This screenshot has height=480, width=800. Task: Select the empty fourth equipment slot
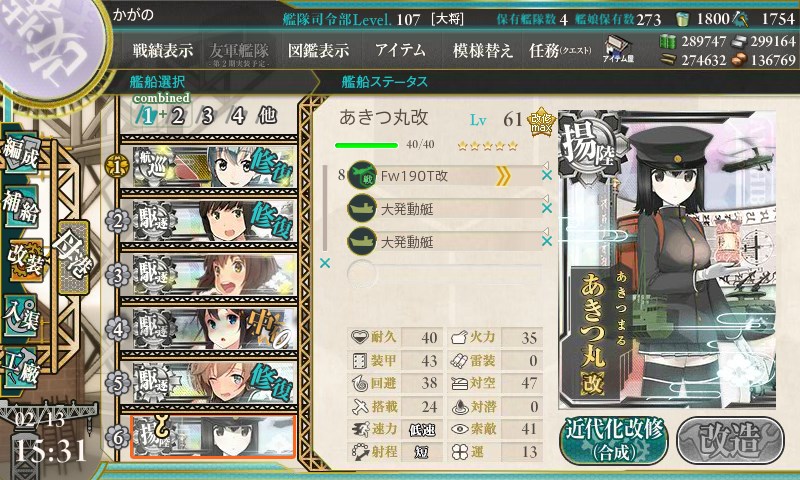pos(444,274)
